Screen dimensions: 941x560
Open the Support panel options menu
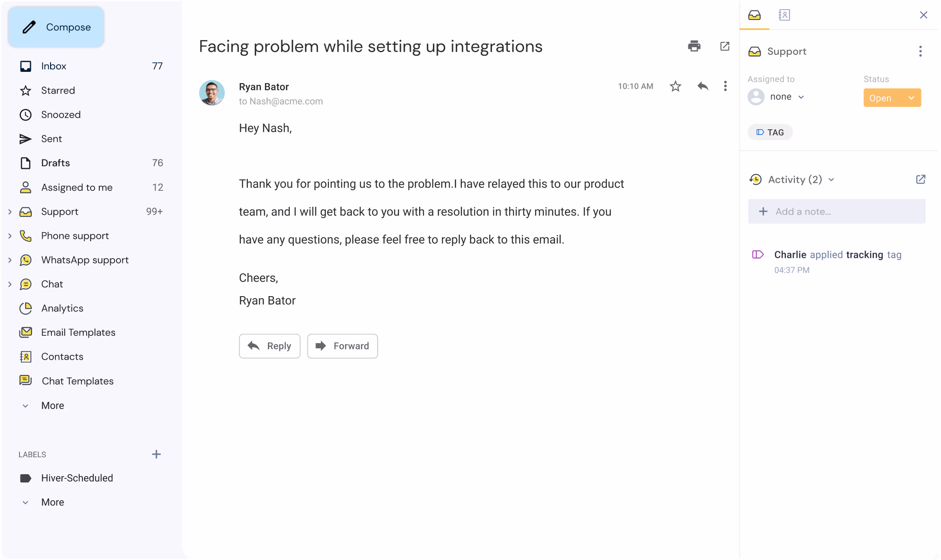click(921, 51)
